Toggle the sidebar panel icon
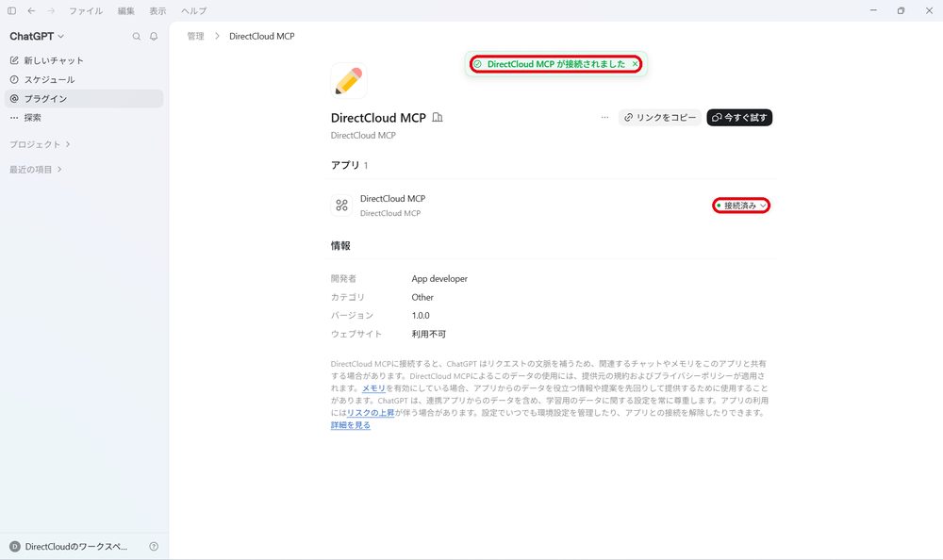This screenshot has height=560, width=943. click(11, 10)
